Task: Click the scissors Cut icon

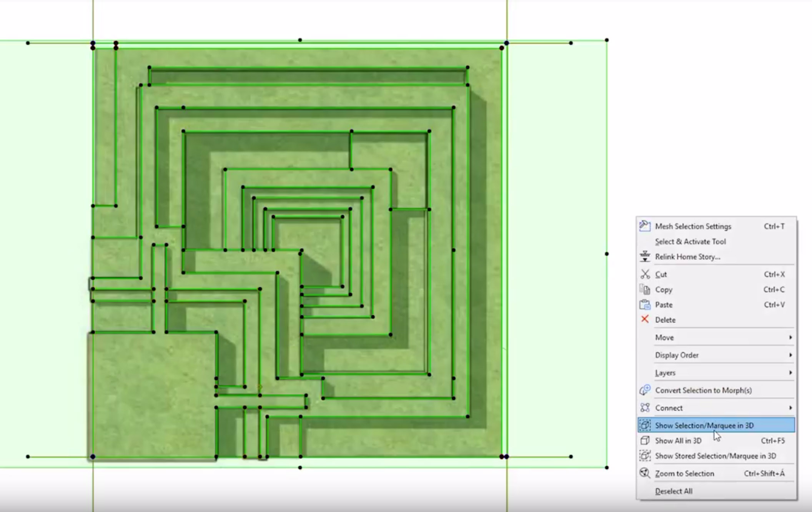Action: pos(645,274)
